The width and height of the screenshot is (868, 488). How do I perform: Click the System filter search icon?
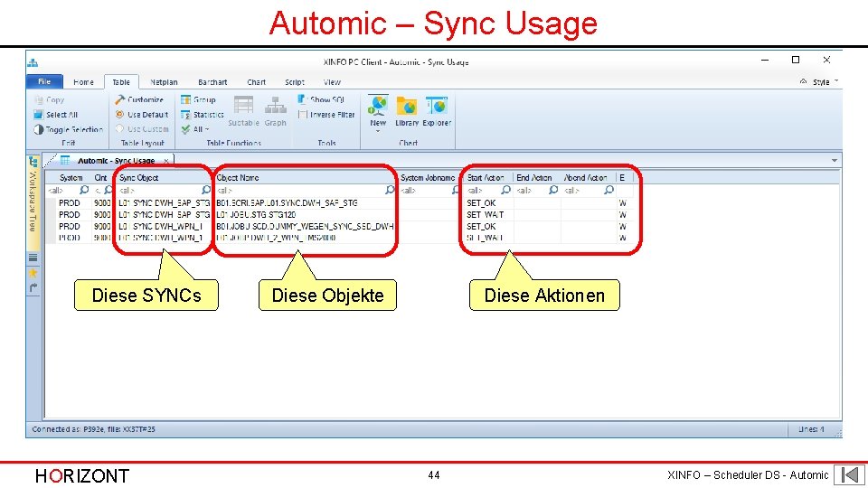[84, 191]
